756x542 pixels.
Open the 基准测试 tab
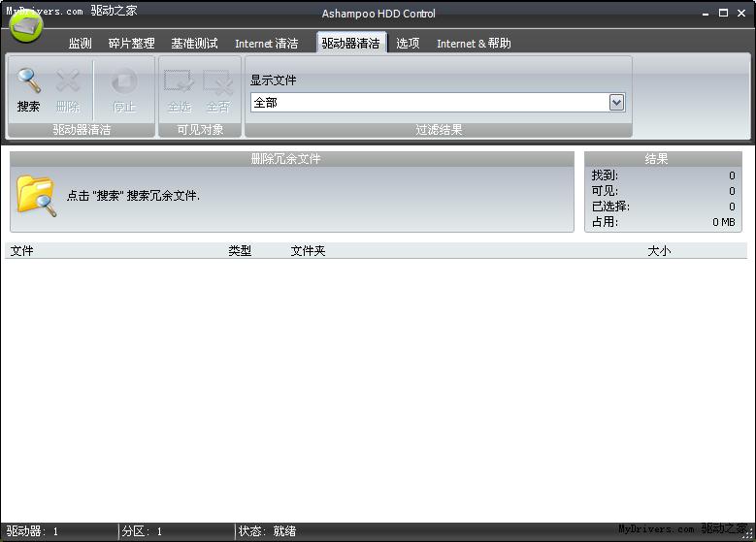[194, 44]
